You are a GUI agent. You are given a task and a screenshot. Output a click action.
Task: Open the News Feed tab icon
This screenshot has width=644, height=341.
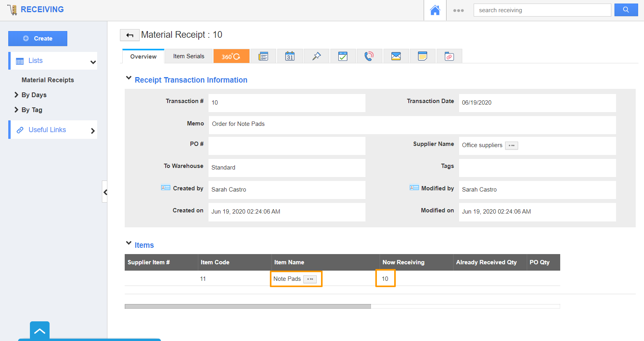263,56
